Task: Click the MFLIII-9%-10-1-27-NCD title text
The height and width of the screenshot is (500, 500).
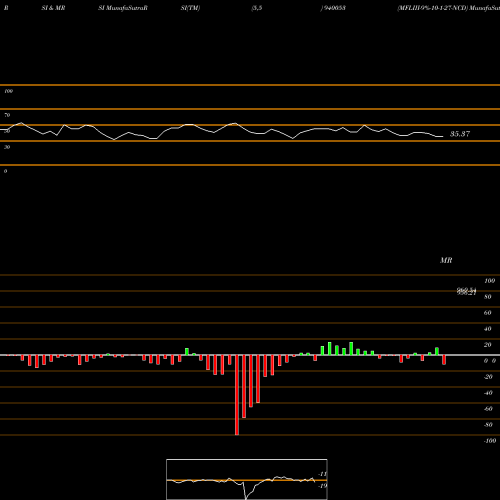Action: (x=432, y=8)
